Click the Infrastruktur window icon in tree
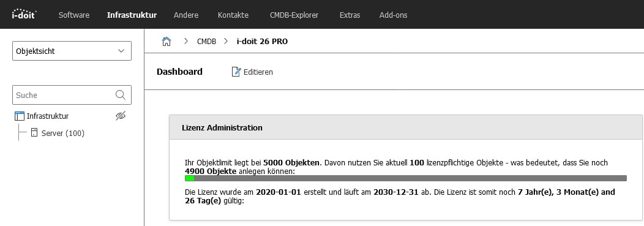This screenshot has width=644, height=226. pos(20,116)
